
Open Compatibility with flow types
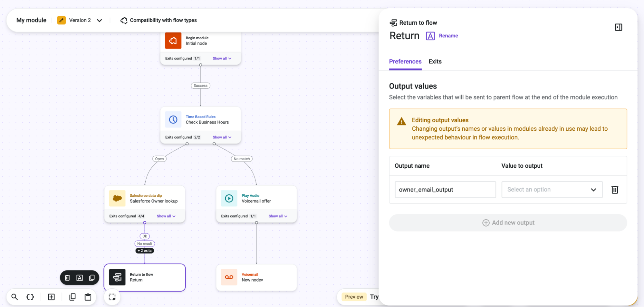click(159, 20)
